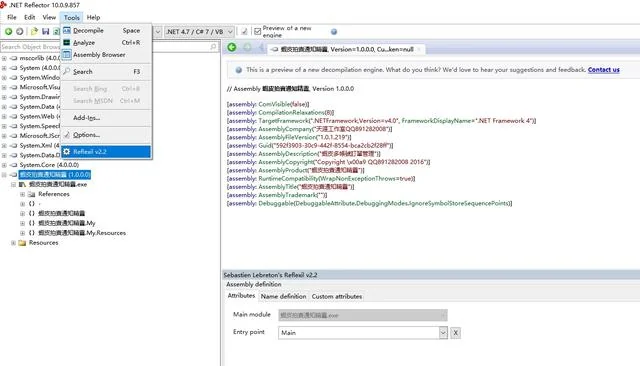Expand the mscorlib tree node

pyautogui.click(x=4, y=58)
